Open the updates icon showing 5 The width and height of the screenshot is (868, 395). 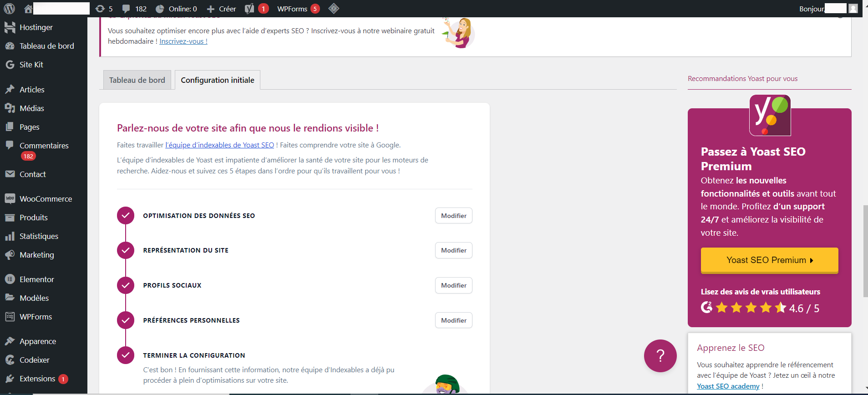coord(104,9)
